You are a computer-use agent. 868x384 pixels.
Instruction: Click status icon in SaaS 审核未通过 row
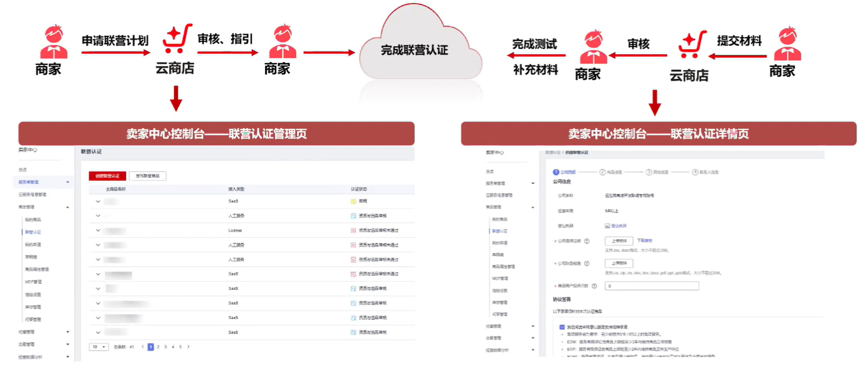(x=353, y=274)
